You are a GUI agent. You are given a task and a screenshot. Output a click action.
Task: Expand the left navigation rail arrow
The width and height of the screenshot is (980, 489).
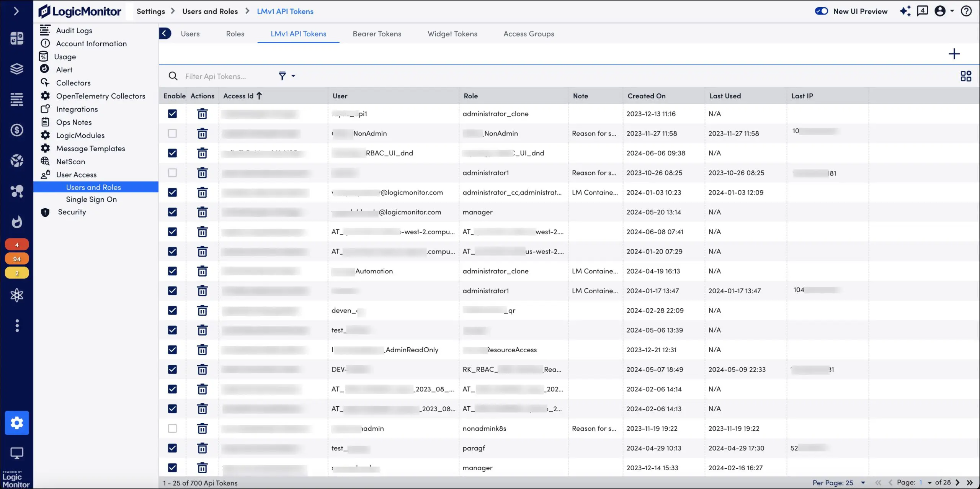pyautogui.click(x=16, y=11)
